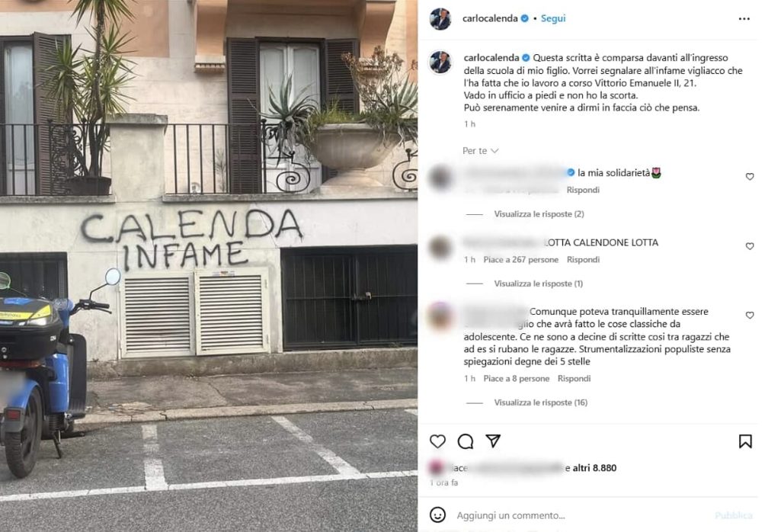This screenshot has height=532, width=765.
Task: Click verified badge next to carlocalenda header
Action: pyautogui.click(x=524, y=18)
